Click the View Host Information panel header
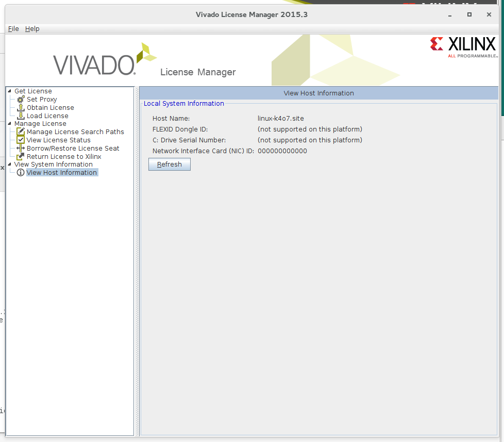The image size is (504, 442). (318, 93)
